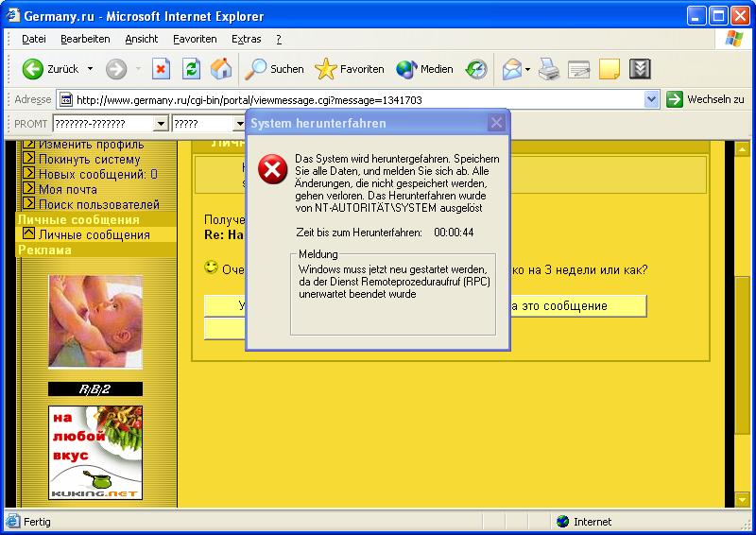Click the yellow note toolbar icon
756x535 pixels.
pos(610,69)
